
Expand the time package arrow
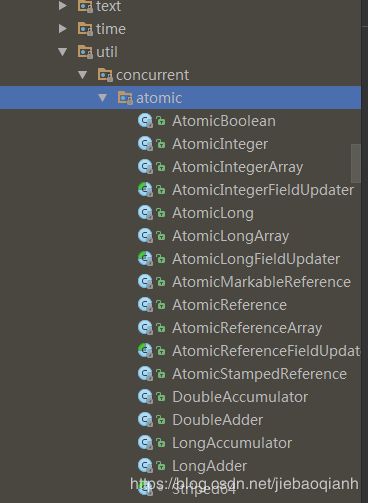pyautogui.click(x=62, y=29)
